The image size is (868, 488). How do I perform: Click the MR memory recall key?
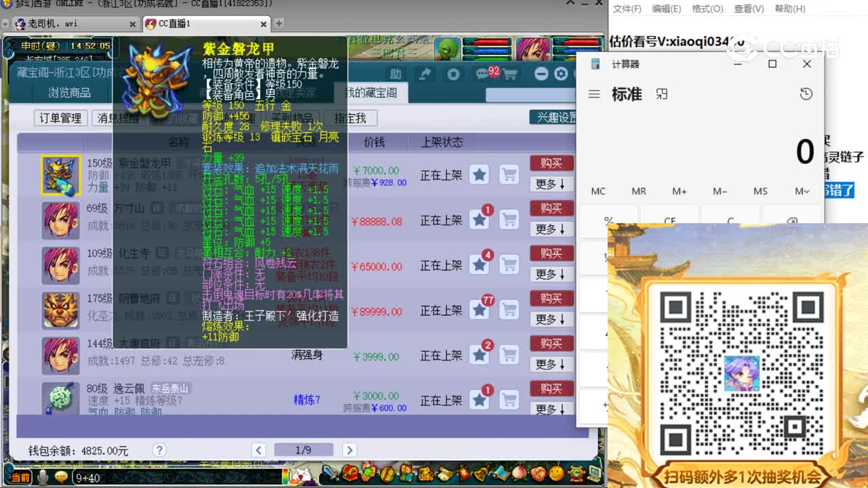point(639,191)
